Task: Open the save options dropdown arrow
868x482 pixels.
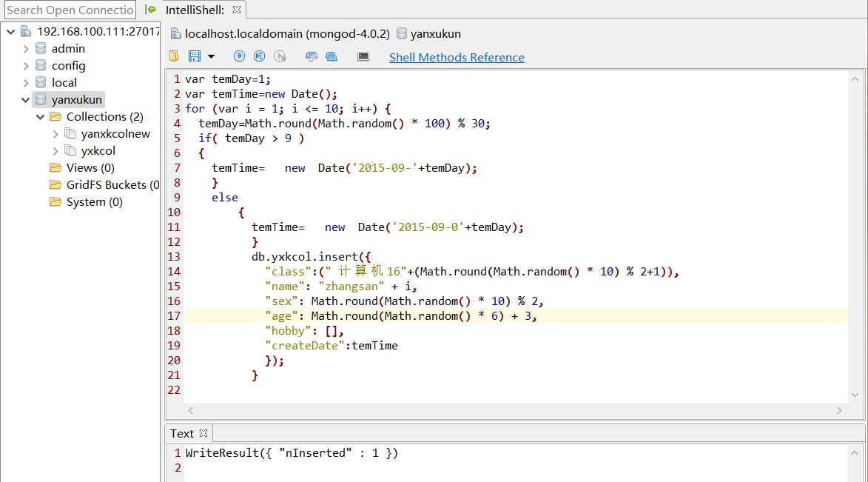Action: (211, 56)
